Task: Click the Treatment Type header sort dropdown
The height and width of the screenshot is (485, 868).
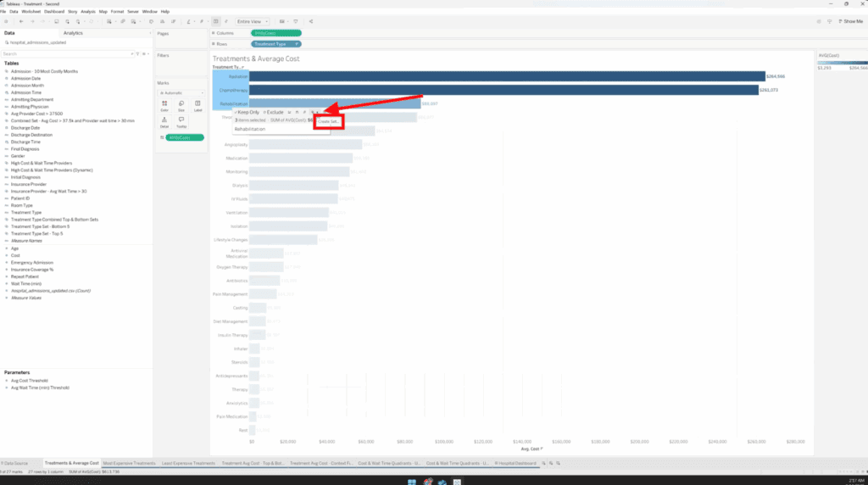Action: click(242, 67)
